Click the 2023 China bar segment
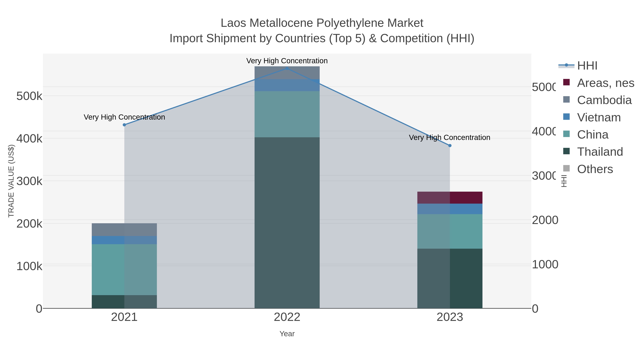 tap(450, 232)
